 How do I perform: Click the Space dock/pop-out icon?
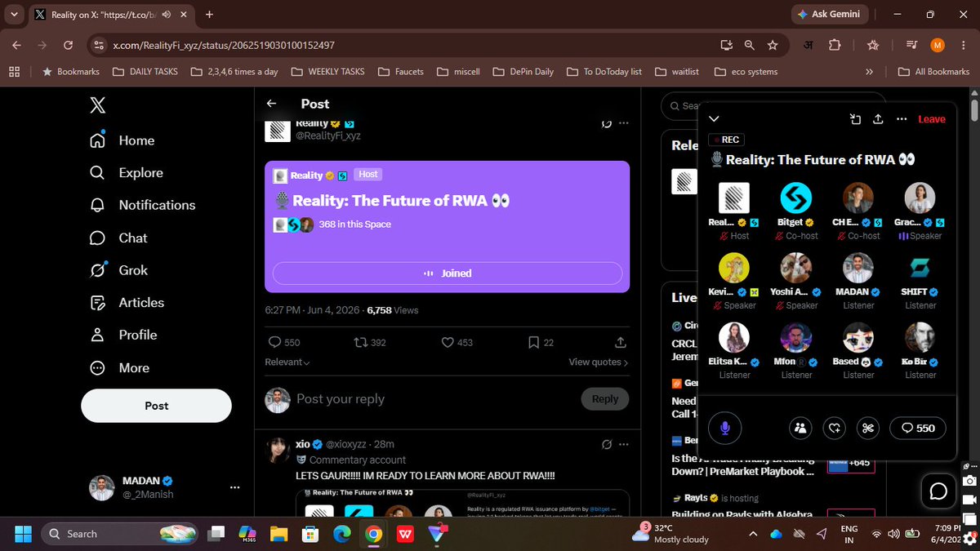coord(855,119)
